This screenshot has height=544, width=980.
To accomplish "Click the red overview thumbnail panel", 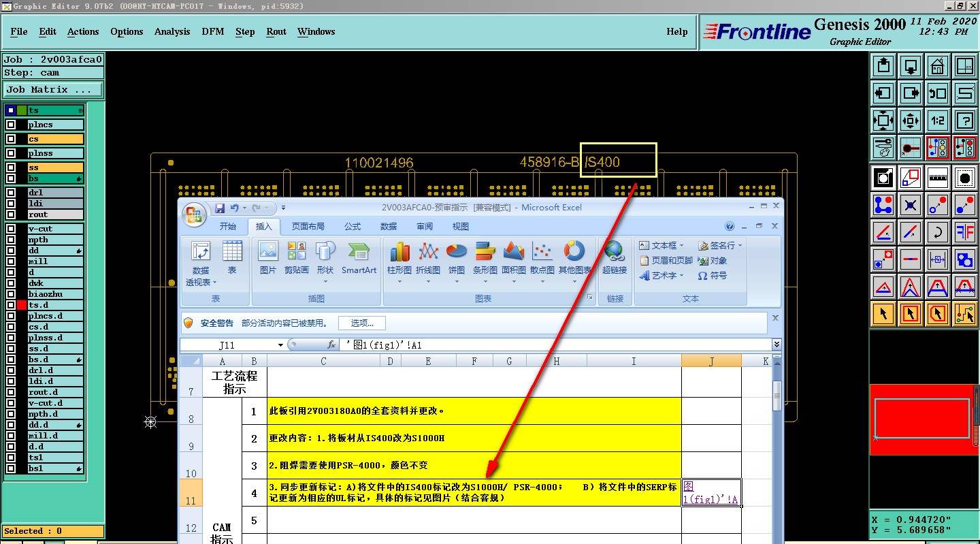I will pos(923,419).
